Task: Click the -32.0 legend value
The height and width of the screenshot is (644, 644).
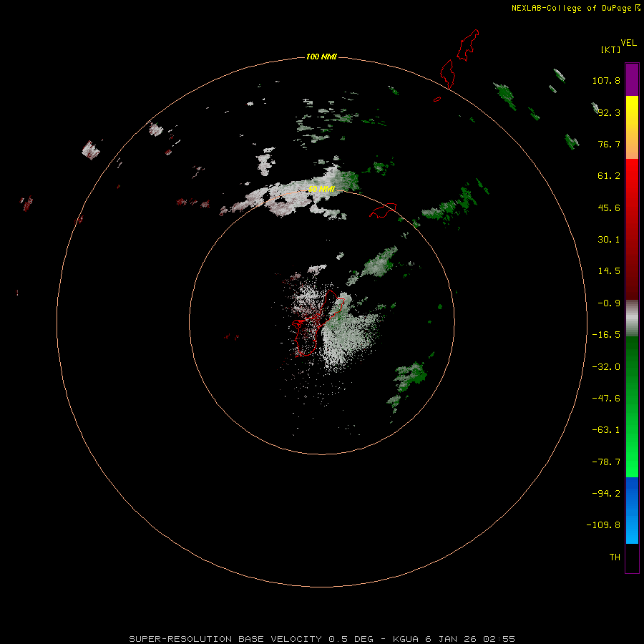Action: click(x=606, y=367)
